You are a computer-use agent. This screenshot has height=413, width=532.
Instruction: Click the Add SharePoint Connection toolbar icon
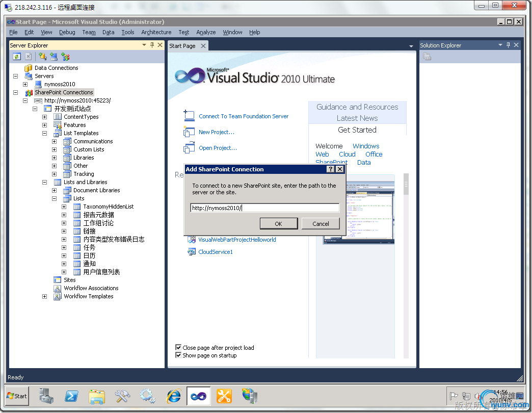coord(65,57)
